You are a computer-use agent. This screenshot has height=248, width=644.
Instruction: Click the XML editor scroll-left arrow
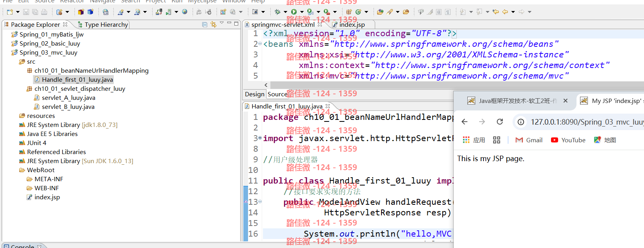click(266, 85)
